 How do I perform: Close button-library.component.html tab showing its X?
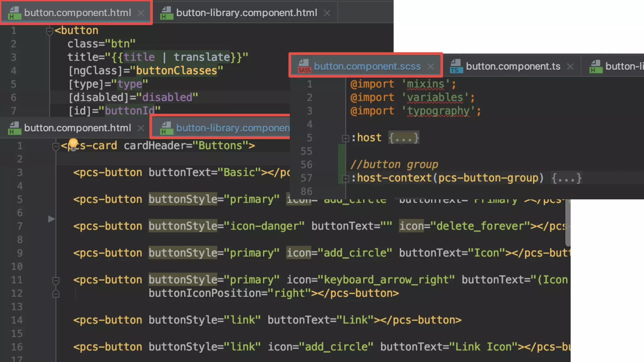(x=327, y=13)
